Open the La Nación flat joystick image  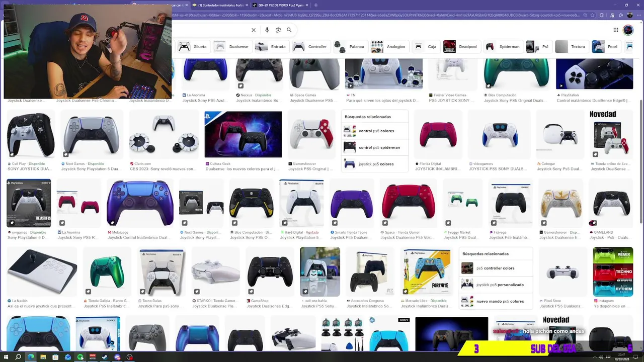pos(41,271)
